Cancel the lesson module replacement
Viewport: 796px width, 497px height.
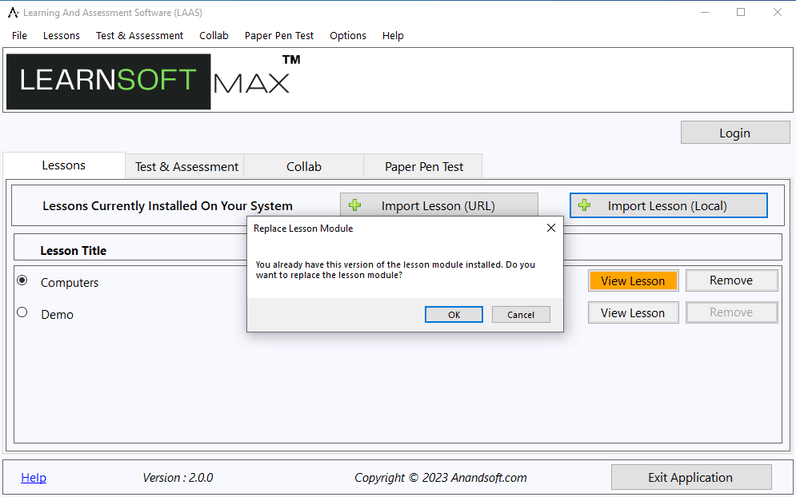click(x=521, y=315)
